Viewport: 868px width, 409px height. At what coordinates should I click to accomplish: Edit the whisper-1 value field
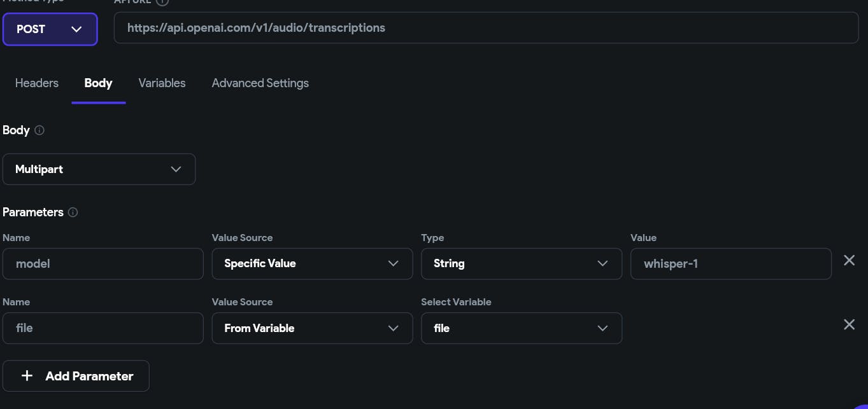coord(730,263)
